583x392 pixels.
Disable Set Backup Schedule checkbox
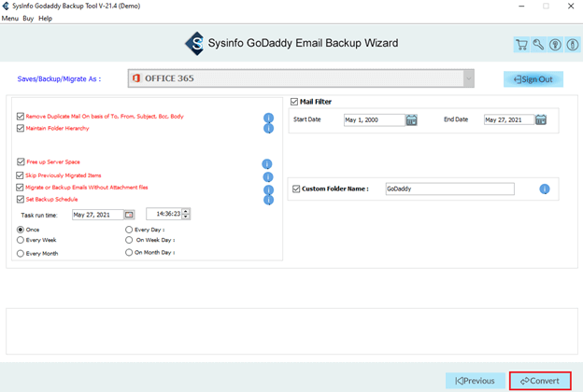21,199
